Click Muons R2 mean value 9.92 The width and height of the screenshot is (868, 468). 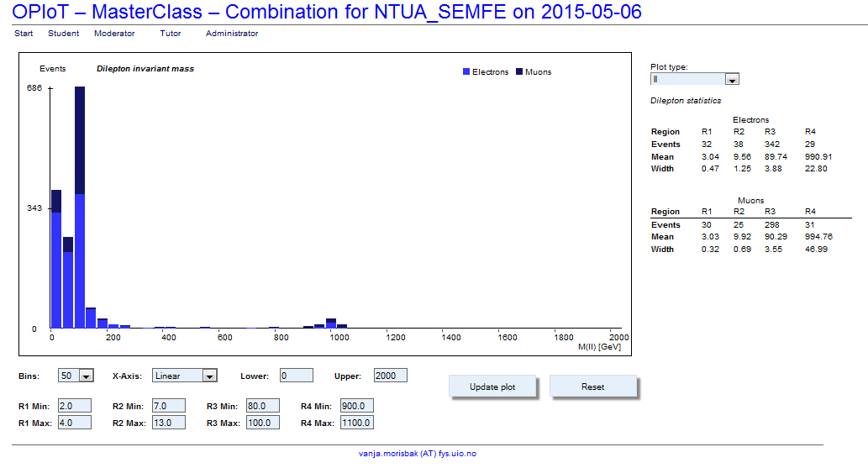click(742, 236)
